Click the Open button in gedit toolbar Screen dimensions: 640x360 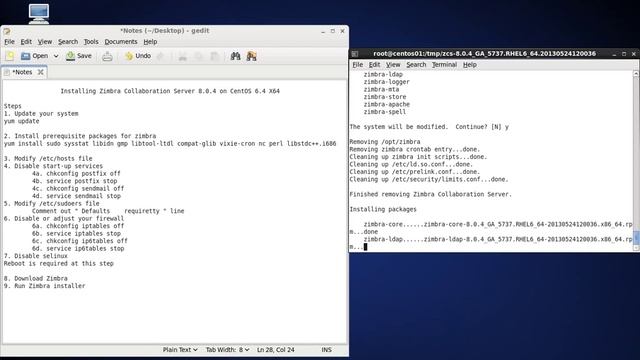pyautogui.click(x=34, y=56)
